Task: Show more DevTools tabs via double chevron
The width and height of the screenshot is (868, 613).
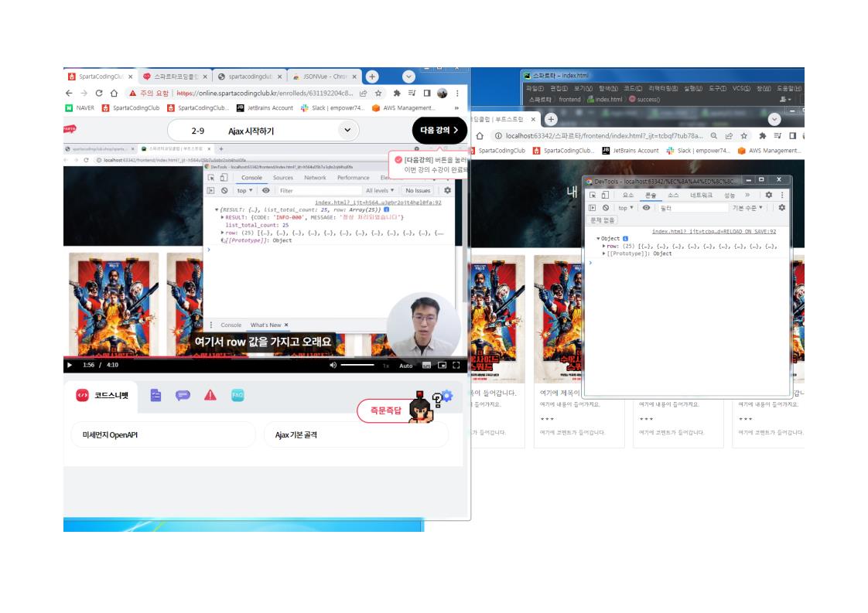Action: coord(747,195)
